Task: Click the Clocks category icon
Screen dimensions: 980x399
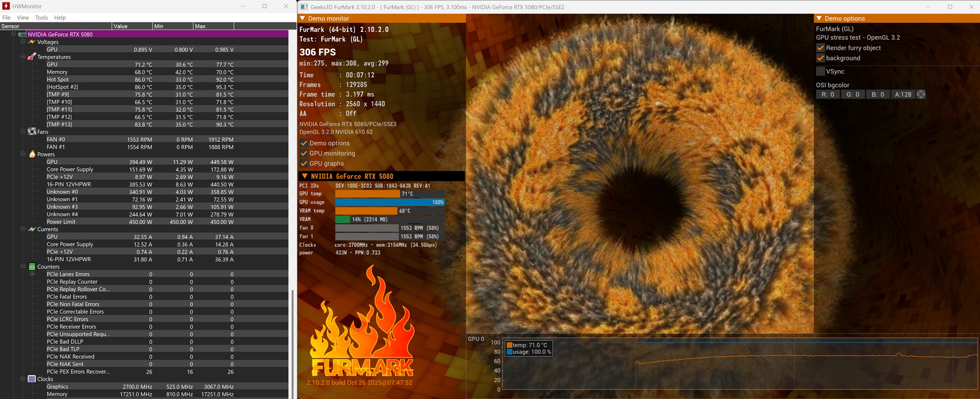Action: coord(32,379)
